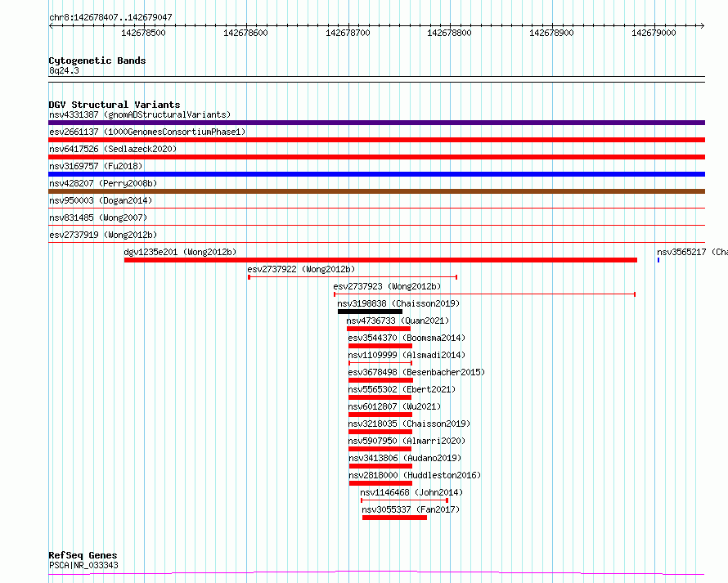Click ruler position 142678600
The image size is (728, 583).
point(245,33)
